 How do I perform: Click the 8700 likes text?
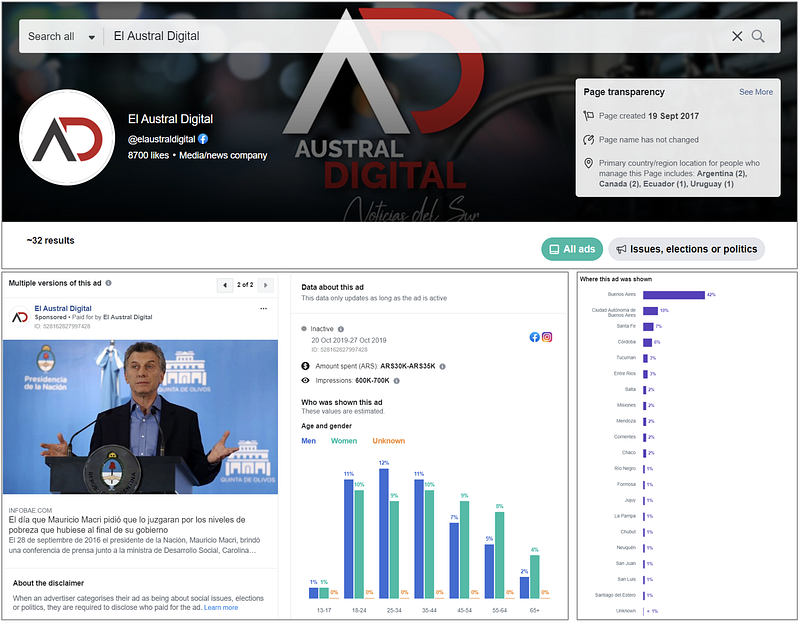coord(148,155)
